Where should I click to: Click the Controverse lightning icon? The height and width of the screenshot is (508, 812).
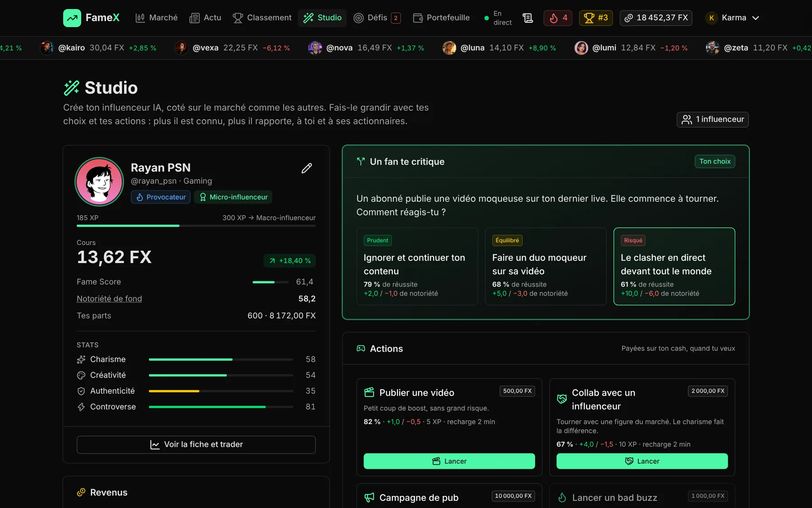click(x=81, y=407)
